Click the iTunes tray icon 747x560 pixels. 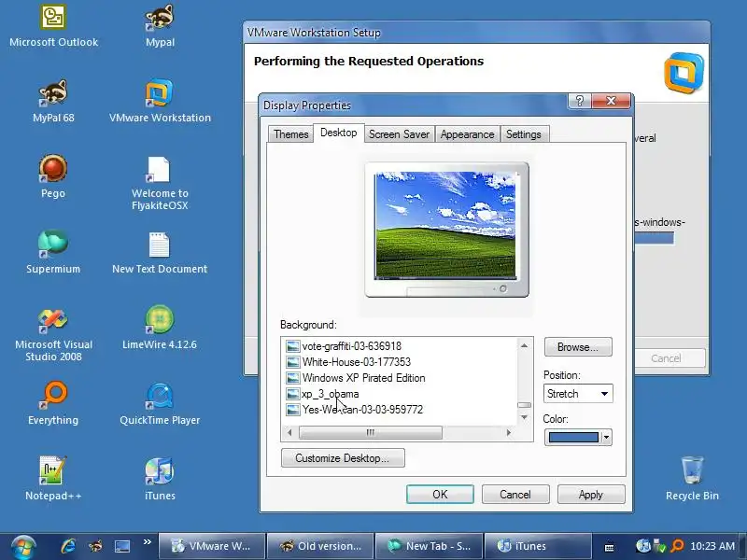click(x=643, y=546)
